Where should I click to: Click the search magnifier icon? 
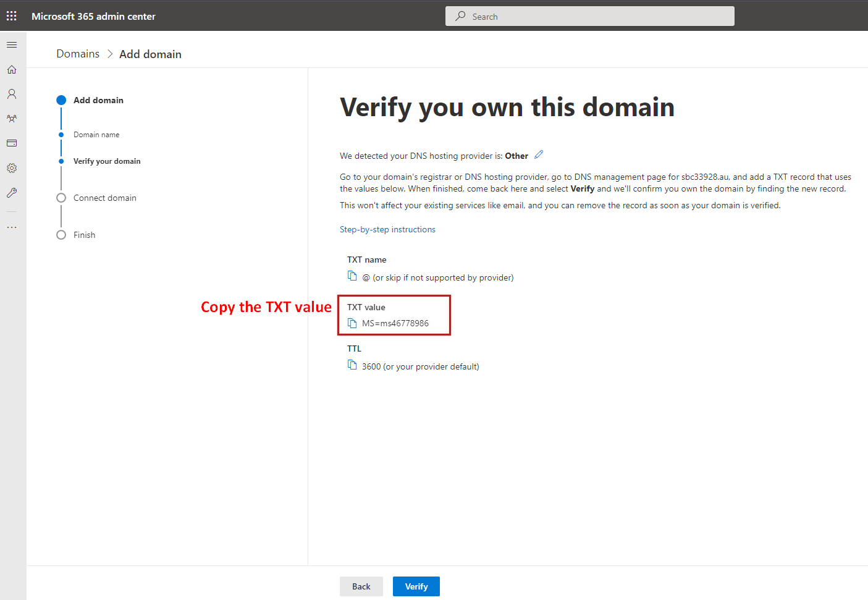[x=460, y=16]
